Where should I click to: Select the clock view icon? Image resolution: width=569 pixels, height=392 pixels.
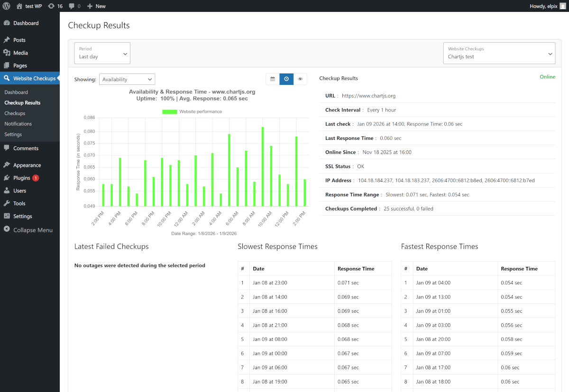pyautogui.click(x=286, y=79)
